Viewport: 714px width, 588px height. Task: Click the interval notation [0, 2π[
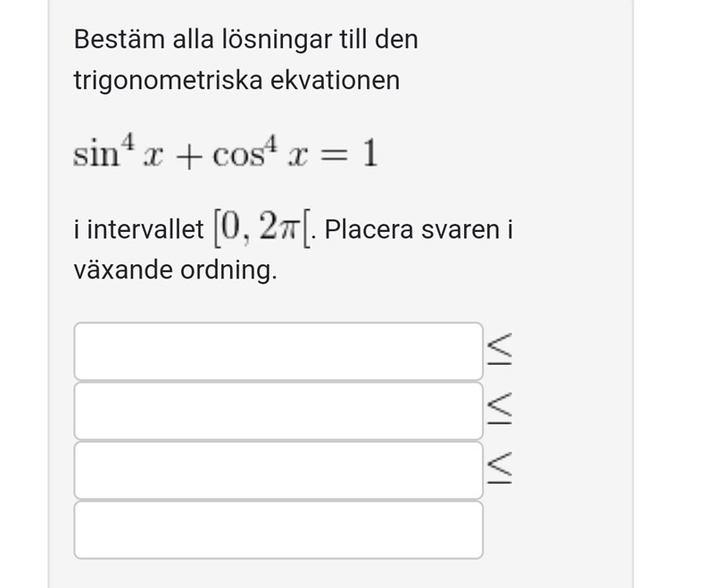pos(262,230)
